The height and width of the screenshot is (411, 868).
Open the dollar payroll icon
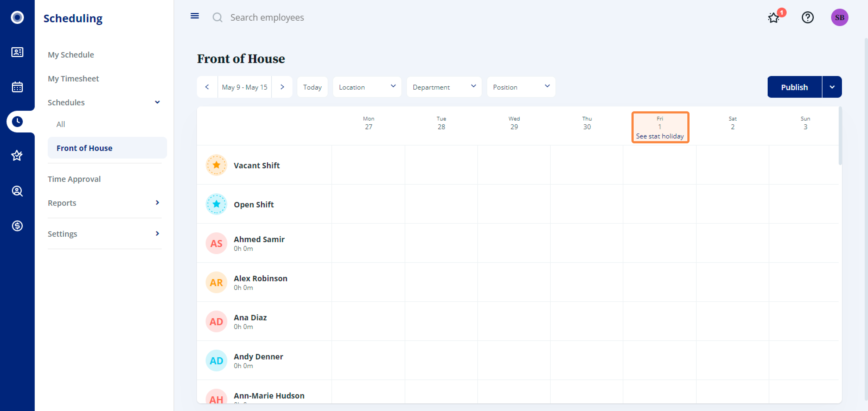(x=17, y=226)
